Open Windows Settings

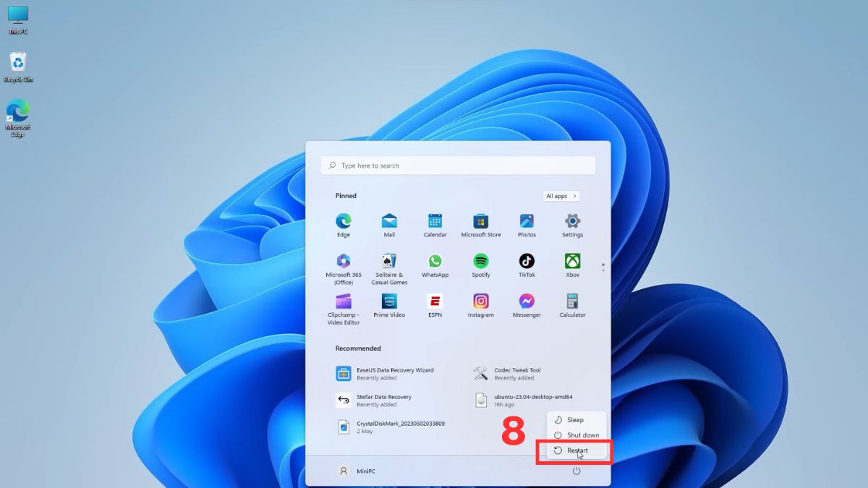[x=572, y=225]
